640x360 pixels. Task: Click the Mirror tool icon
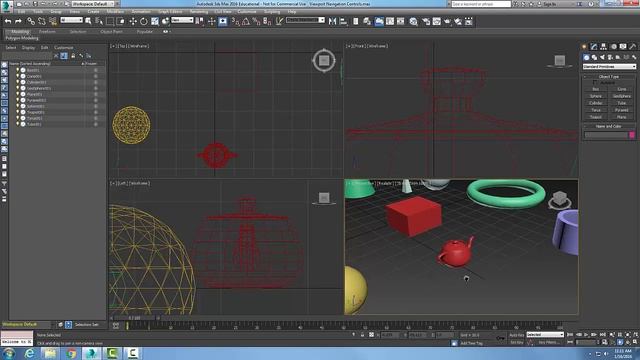pyautogui.click(x=333, y=21)
